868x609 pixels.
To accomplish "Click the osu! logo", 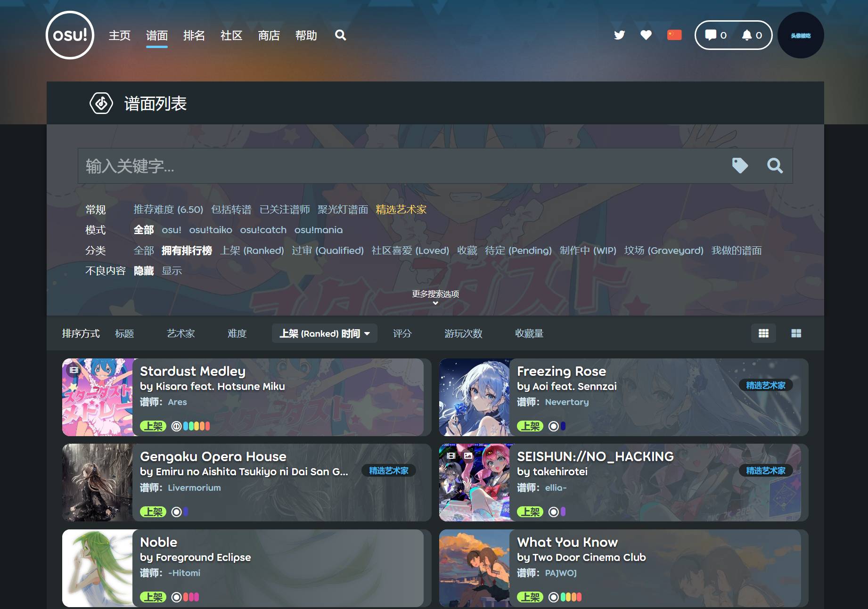I will [x=70, y=35].
